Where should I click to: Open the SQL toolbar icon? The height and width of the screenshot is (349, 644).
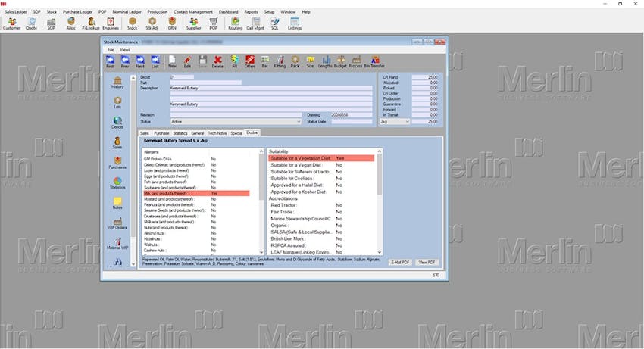[x=275, y=23]
